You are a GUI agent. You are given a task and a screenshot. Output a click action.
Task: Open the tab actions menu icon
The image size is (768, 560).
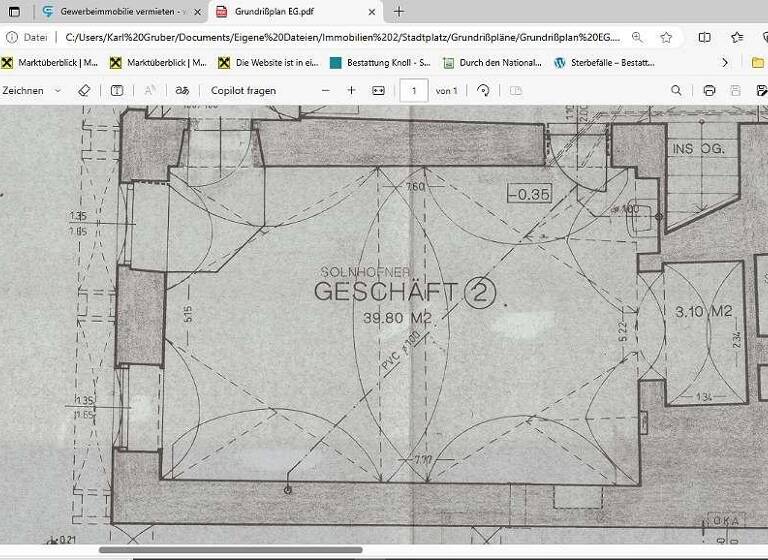[x=15, y=12]
